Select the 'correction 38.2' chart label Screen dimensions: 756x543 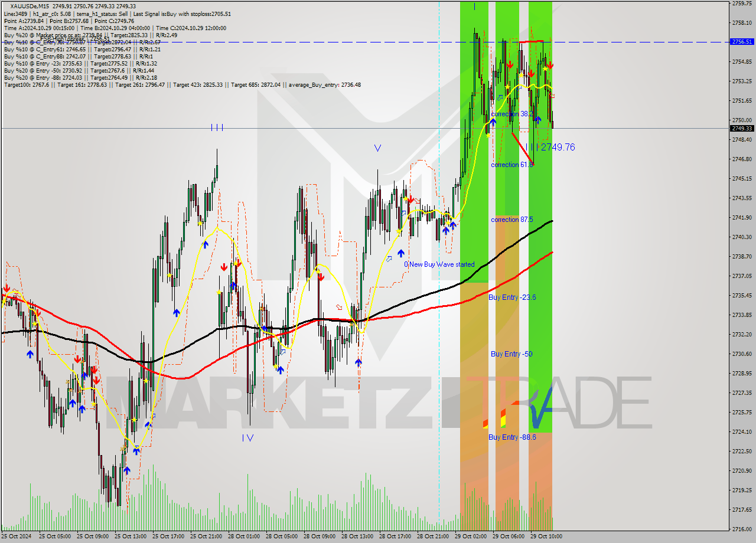(512, 114)
